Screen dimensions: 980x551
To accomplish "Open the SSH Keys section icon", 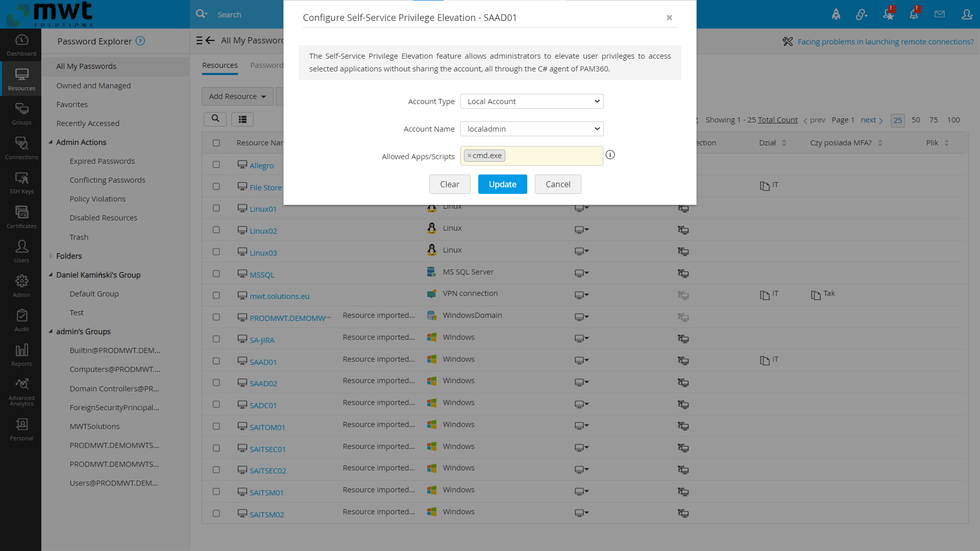I will click(21, 181).
